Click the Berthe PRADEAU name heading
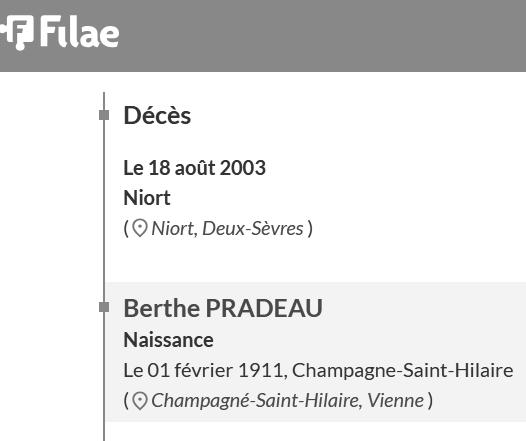The image size is (526, 441). coord(223,308)
